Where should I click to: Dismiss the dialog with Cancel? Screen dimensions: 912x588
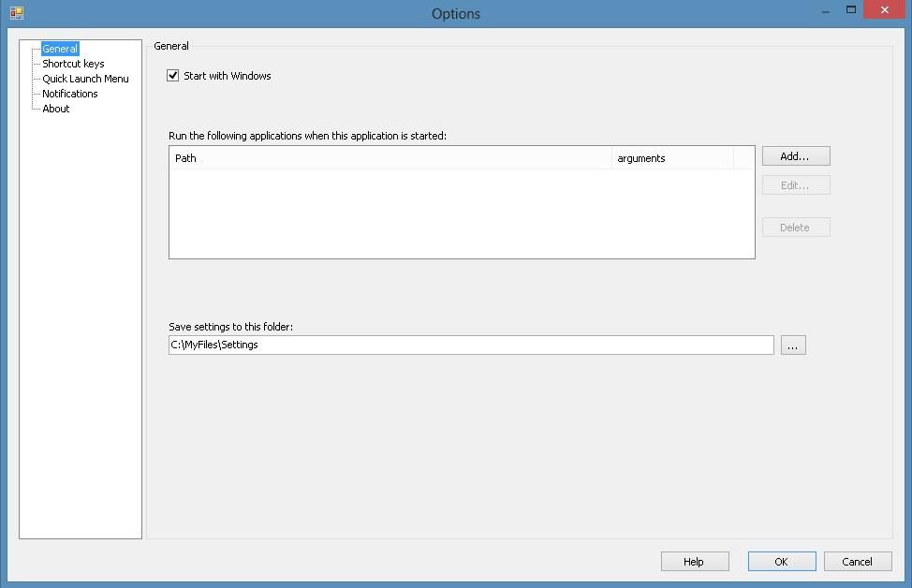tap(857, 561)
